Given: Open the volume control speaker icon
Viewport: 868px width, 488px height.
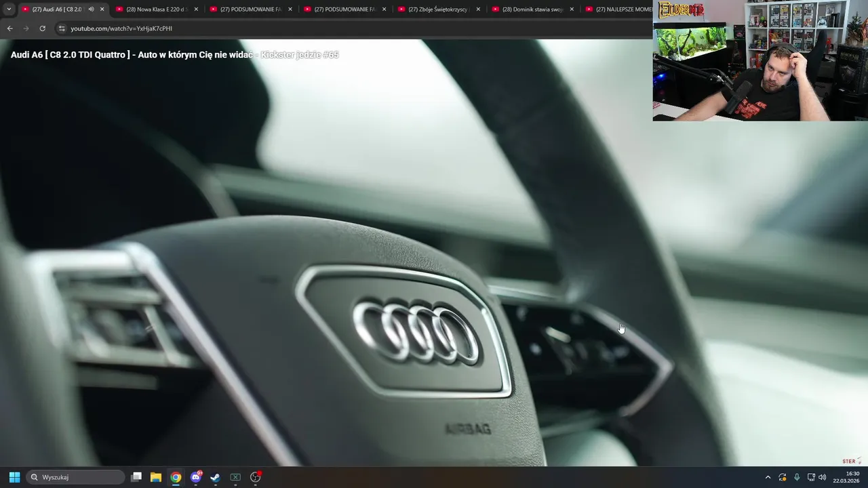Looking at the screenshot, I should [823, 477].
